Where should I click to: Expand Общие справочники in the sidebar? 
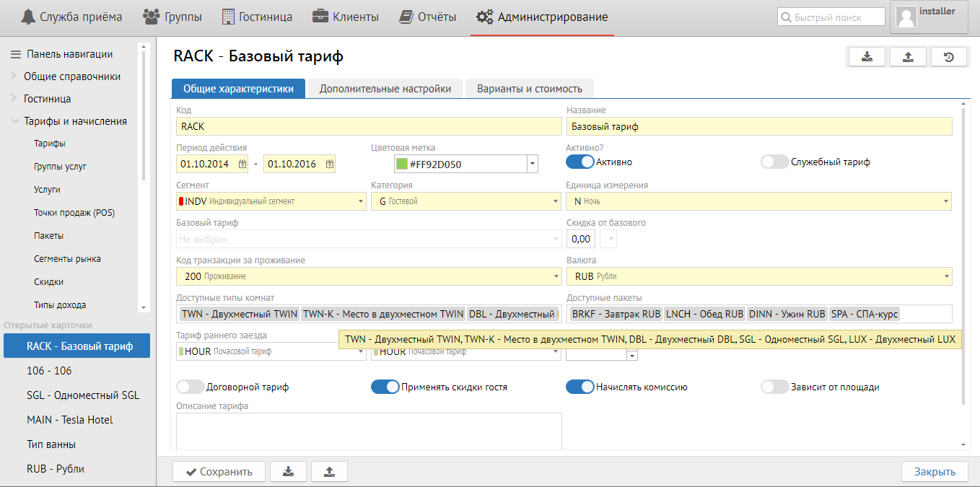14,76
